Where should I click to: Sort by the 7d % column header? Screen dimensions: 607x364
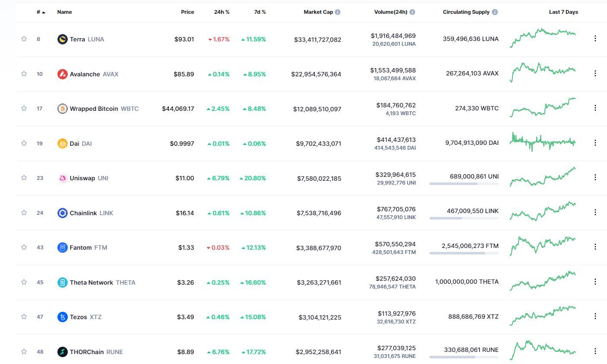260,12
